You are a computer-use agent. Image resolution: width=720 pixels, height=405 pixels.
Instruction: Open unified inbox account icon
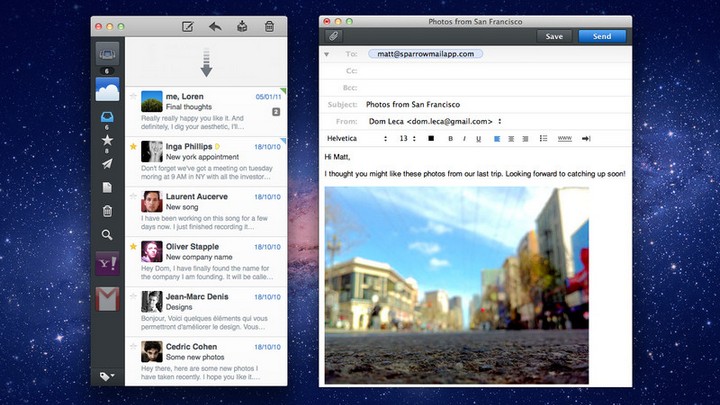click(107, 54)
